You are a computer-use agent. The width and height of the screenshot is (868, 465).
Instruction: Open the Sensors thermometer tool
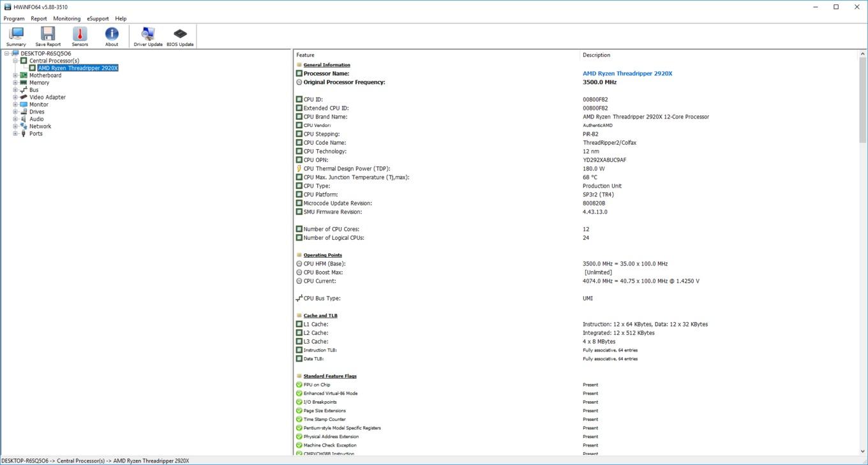point(80,36)
